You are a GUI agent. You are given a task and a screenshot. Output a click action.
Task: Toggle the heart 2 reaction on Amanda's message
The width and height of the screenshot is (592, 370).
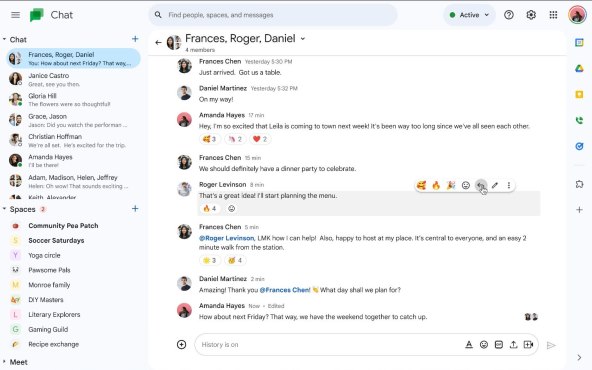click(260, 139)
